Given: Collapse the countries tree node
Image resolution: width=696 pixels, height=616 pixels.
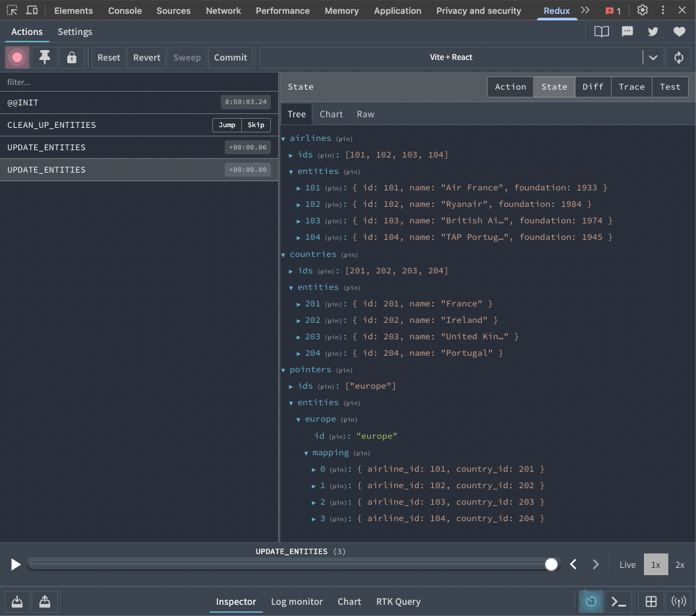Looking at the screenshot, I should point(283,255).
